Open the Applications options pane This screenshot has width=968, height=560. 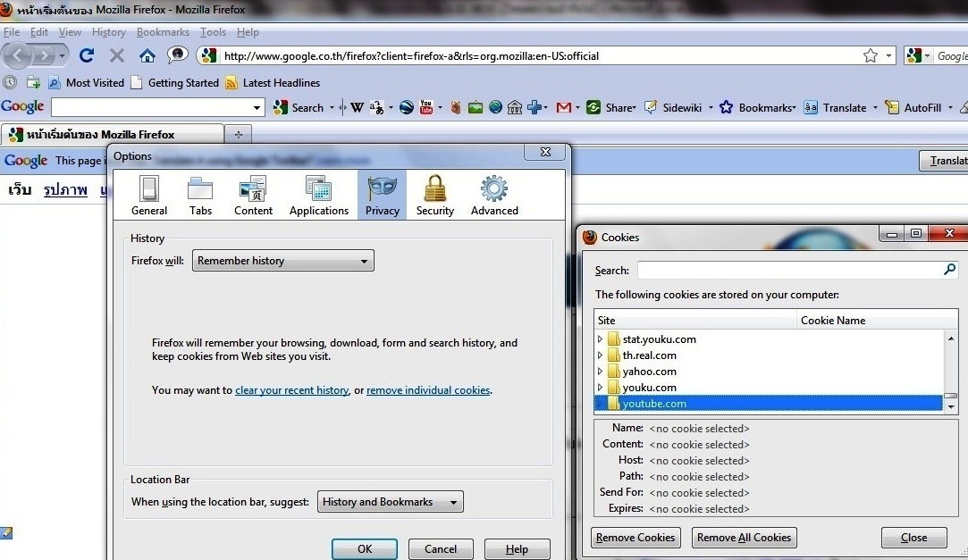pyautogui.click(x=318, y=195)
